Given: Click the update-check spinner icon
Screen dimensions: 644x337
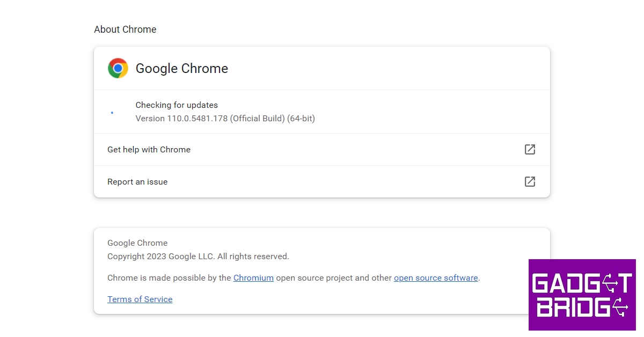Looking at the screenshot, I should tap(112, 113).
